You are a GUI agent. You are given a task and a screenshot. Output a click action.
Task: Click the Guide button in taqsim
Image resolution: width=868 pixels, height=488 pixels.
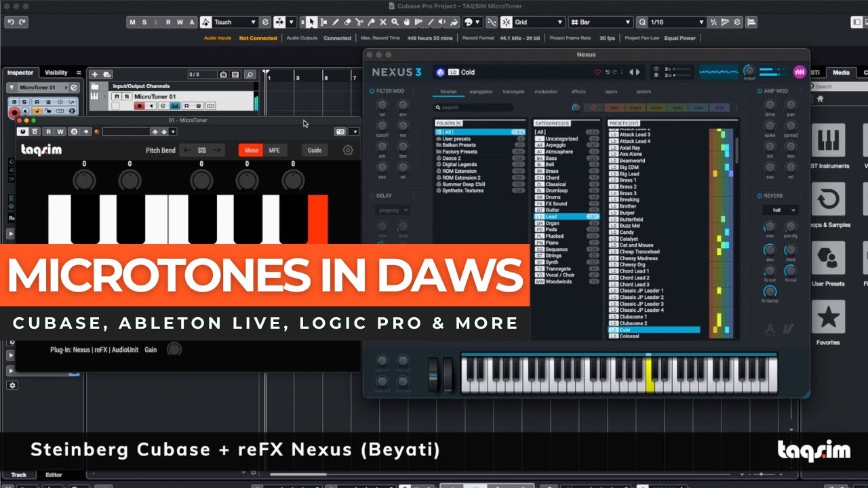tap(315, 150)
